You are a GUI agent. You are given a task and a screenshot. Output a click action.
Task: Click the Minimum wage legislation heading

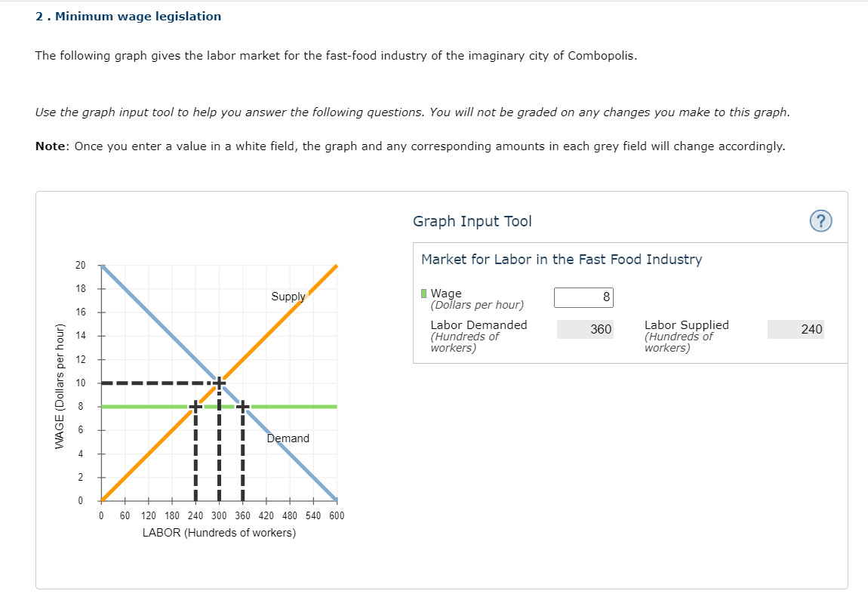128,17
